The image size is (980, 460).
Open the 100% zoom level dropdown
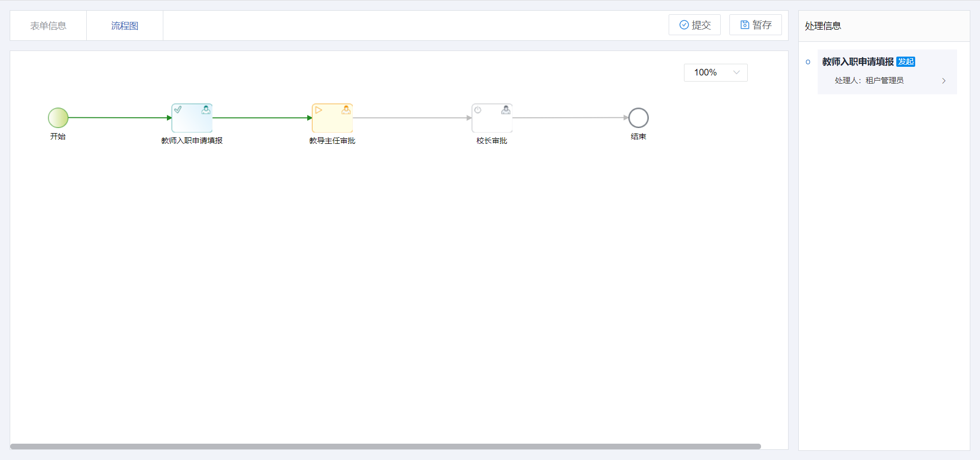click(716, 72)
